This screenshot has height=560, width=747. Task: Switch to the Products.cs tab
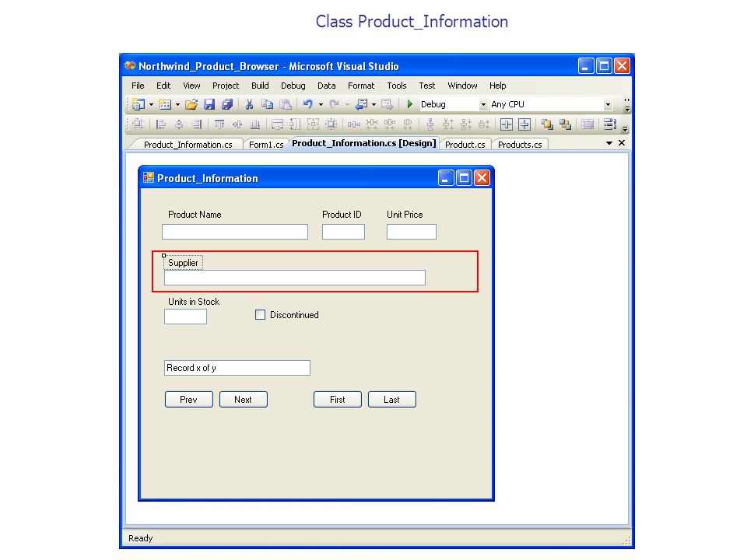coord(520,145)
